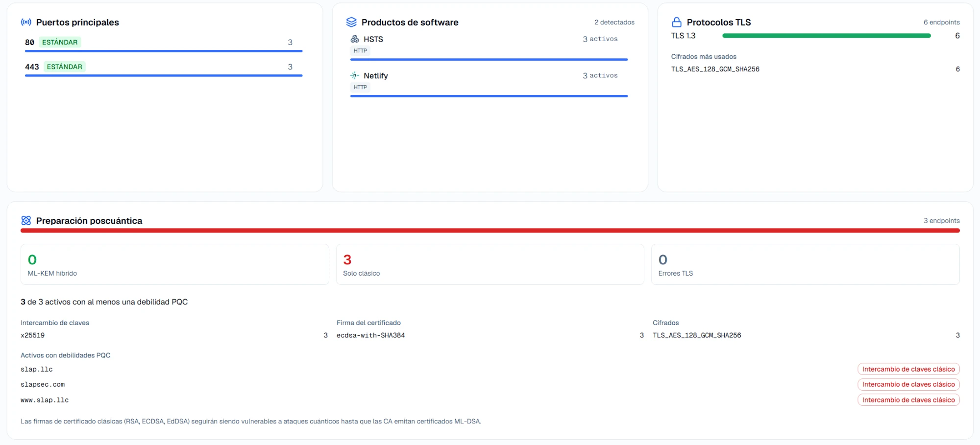Image resolution: width=980 pixels, height=445 pixels.
Task: Click the Netlify logo icon
Action: pyautogui.click(x=355, y=75)
